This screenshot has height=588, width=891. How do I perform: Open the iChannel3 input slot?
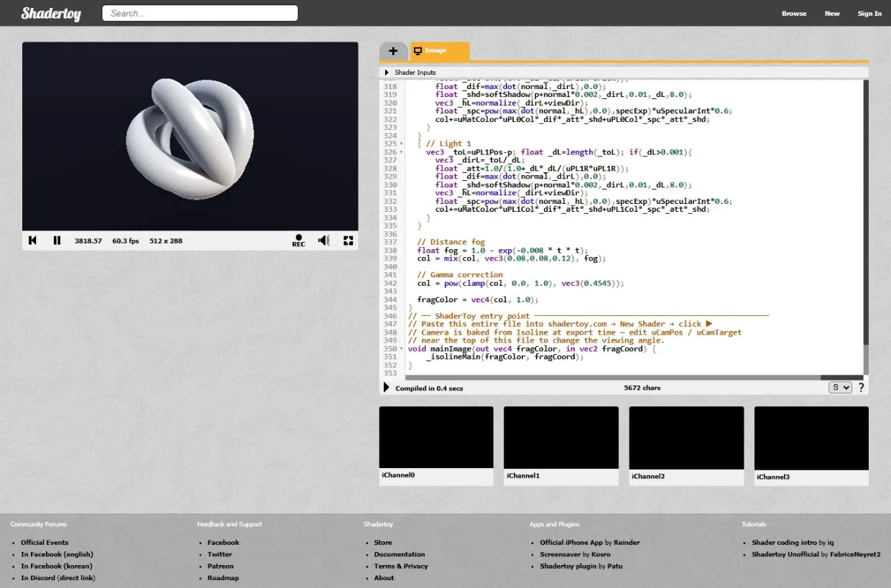(811, 438)
